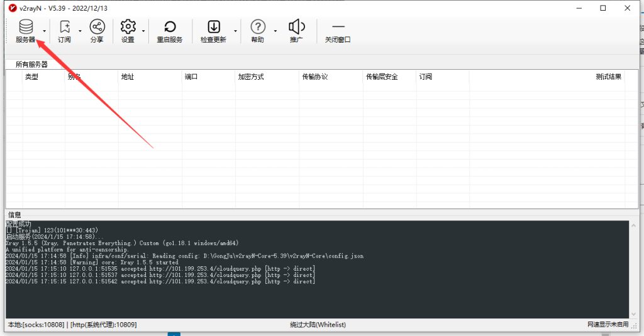Sort by the 别名 column header
Image resolution: width=644 pixels, height=336 pixels.
point(74,77)
